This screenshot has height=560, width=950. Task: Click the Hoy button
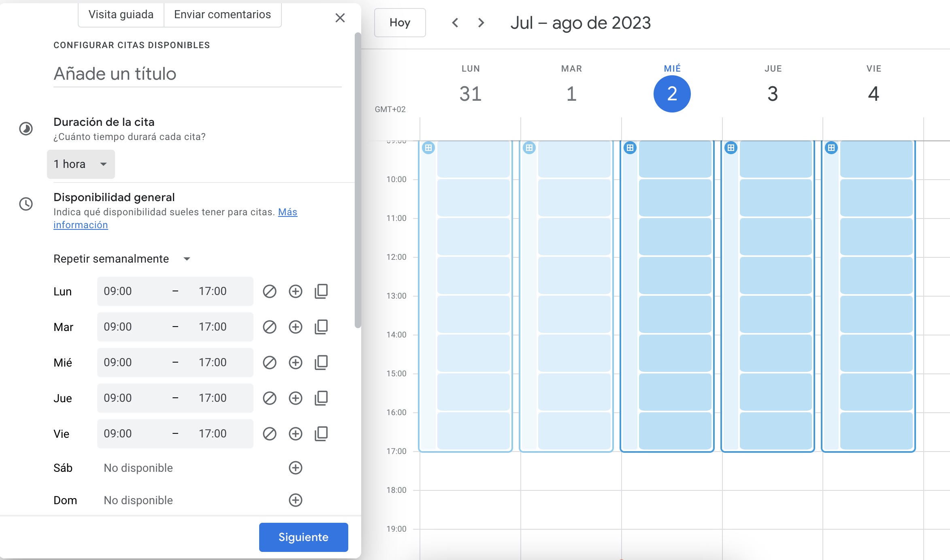[399, 23]
